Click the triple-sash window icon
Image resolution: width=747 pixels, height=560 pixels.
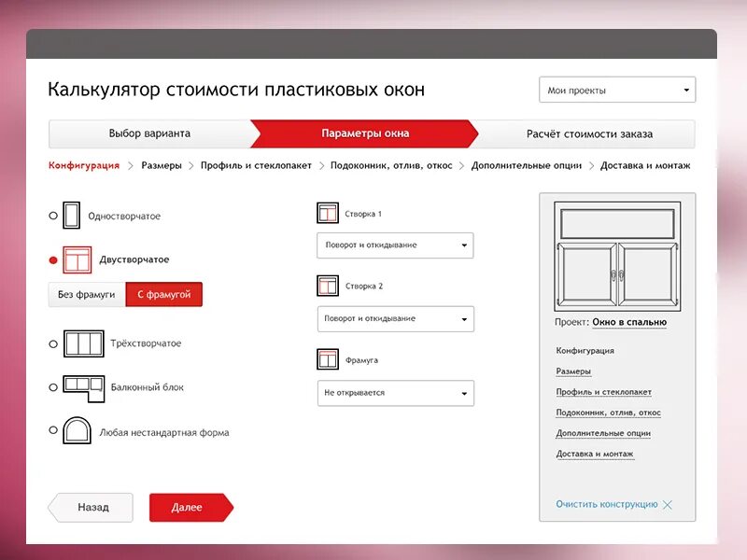pos(83,343)
